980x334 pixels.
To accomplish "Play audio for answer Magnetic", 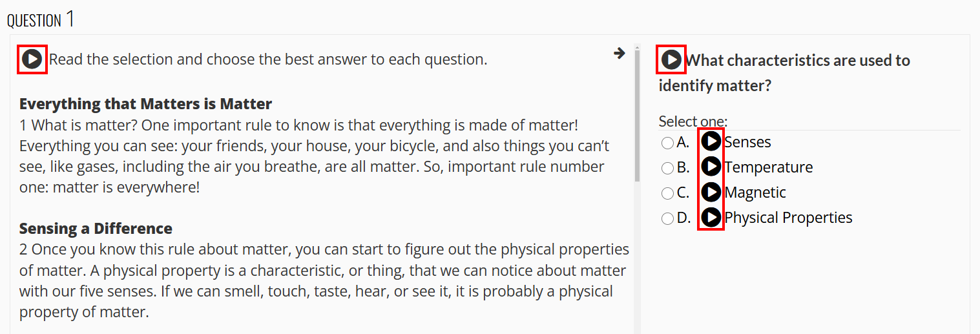I will tap(711, 192).
